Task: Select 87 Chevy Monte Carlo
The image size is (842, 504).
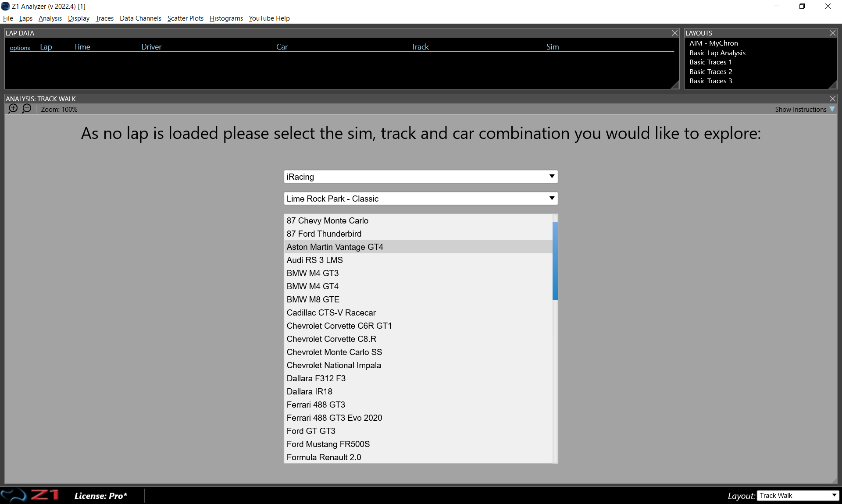Action: click(418, 220)
